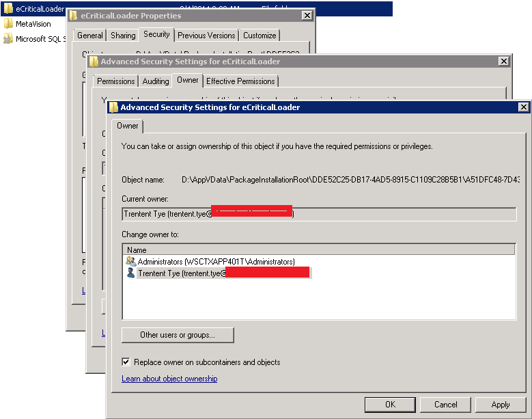The width and height of the screenshot is (532, 419).
Task: Click the Current owner text field
Action: click(x=319, y=214)
